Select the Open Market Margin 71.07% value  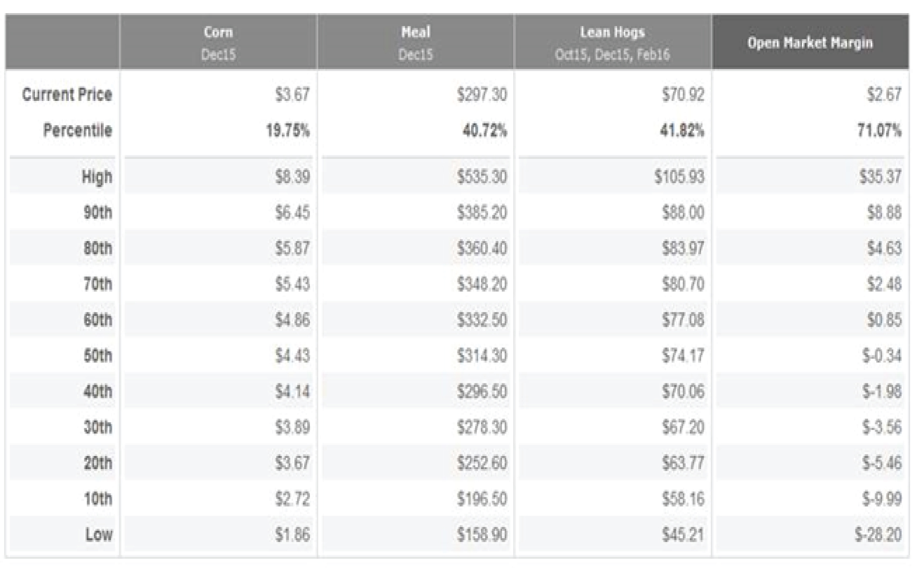click(879, 130)
